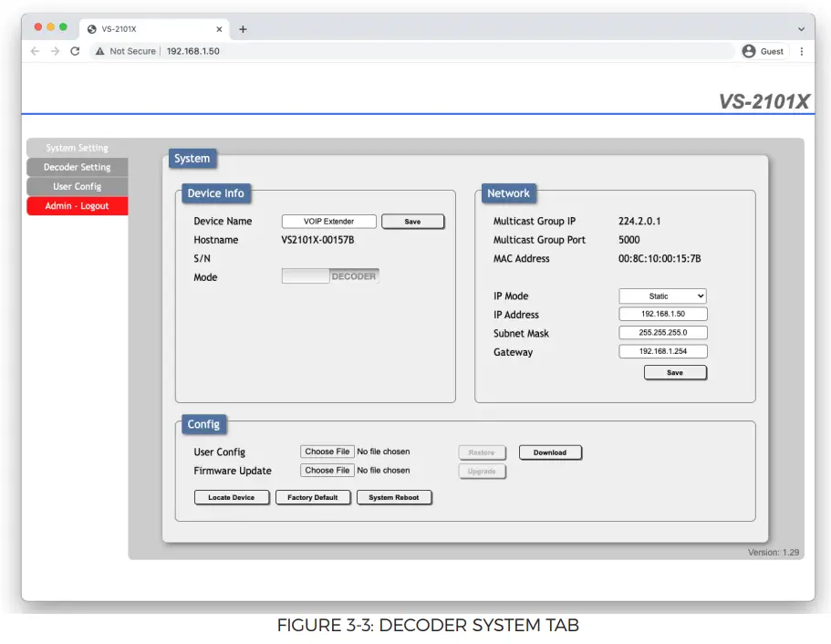The height and width of the screenshot is (644, 831).
Task: Click the Factory Default button
Action: pyautogui.click(x=313, y=498)
